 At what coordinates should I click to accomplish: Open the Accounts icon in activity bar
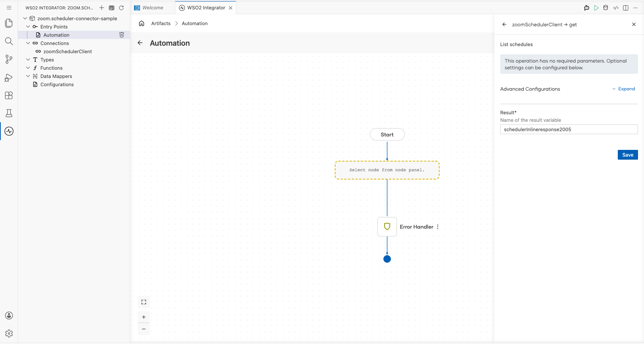coord(9,316)
